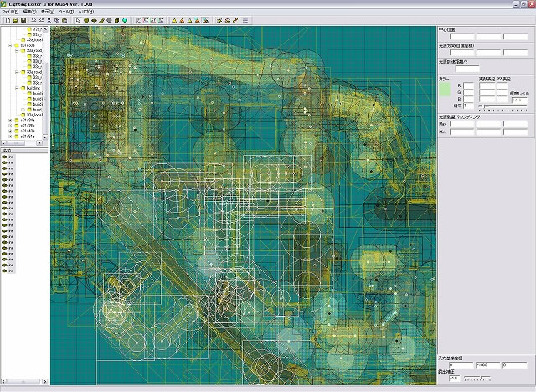Open the ファイル(F) menu
The image size is (536, 392).
[8, 12]
